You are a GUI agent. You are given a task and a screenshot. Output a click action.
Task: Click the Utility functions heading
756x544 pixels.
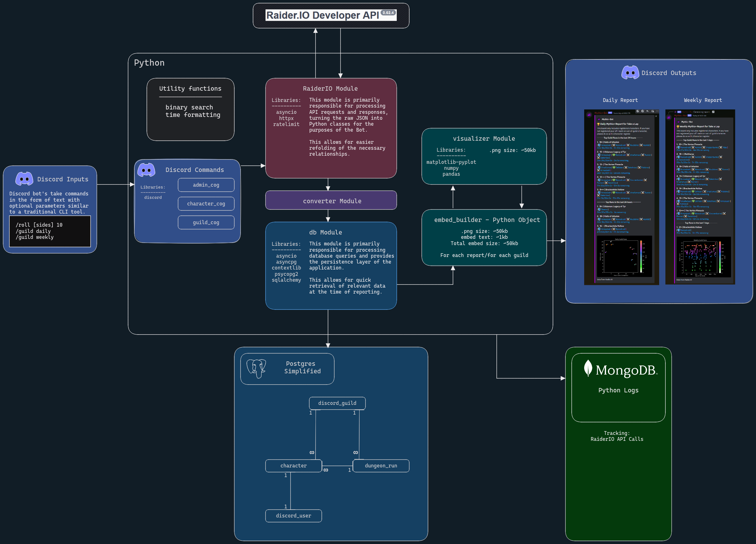tap(190, 88)
